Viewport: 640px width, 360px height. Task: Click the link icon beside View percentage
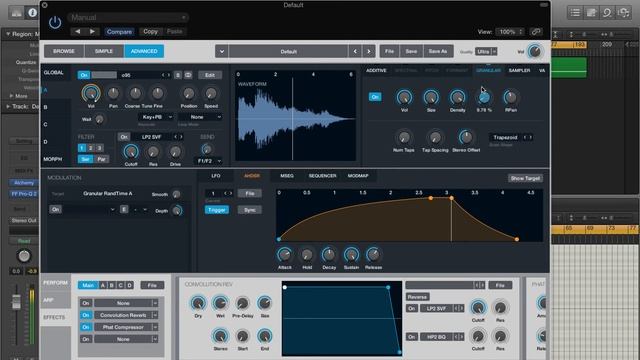point(536,31)
